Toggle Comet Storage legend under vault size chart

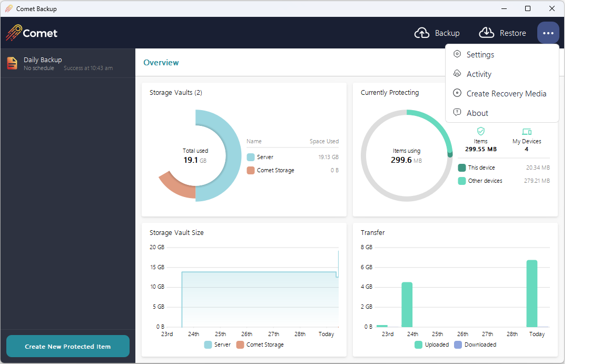pos(260,345)
